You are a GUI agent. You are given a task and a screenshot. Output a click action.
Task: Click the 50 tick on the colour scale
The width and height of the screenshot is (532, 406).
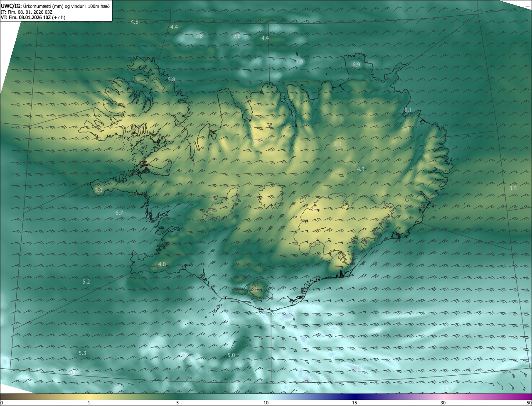coord(529,403)
